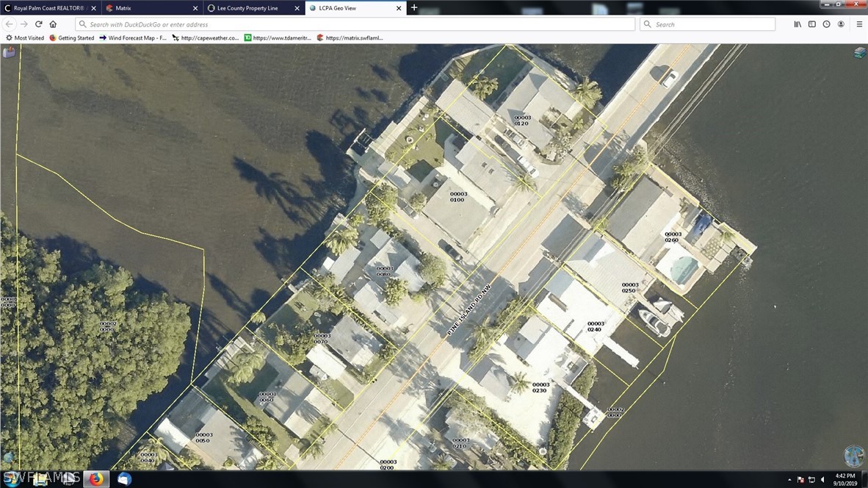Close the Matrix tab
Screen dimensions: 868x488
point(195,8)
